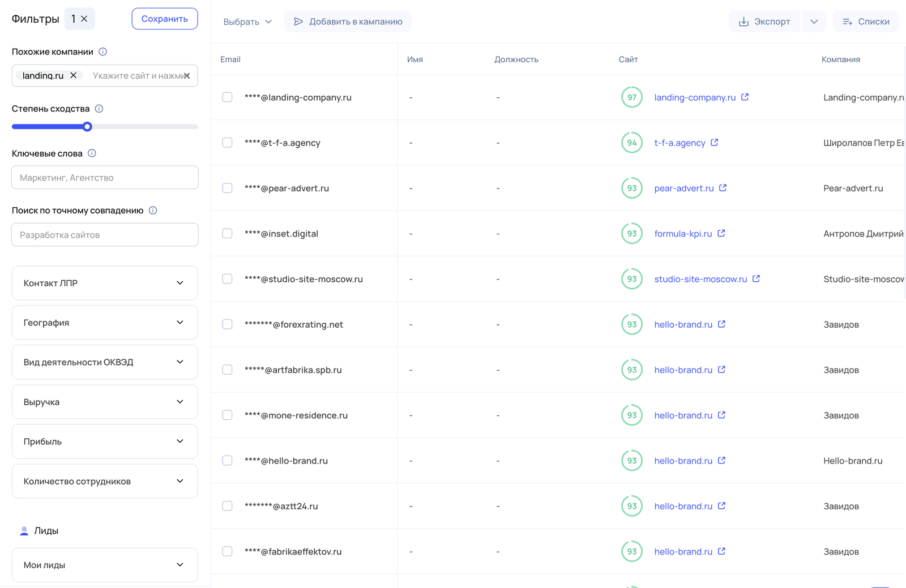
Task: Open pear-advert.ru external link icon
Action: (723, 188)
